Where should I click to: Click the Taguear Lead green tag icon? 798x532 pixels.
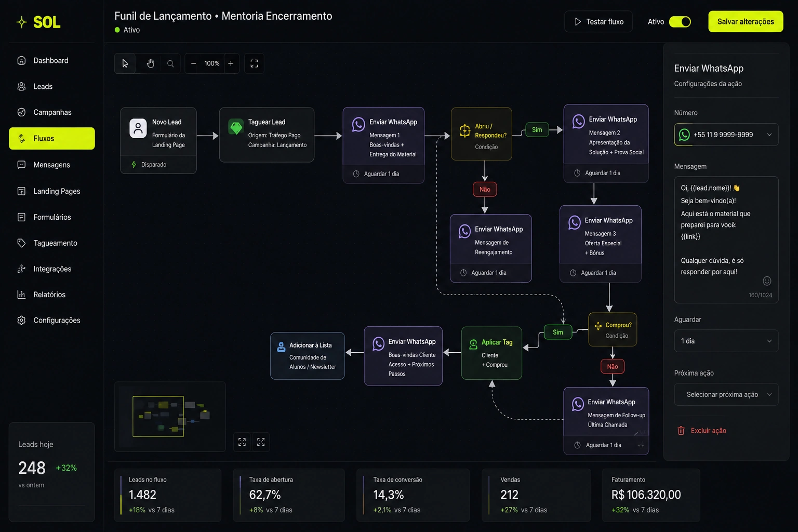(x=236, y=127)
